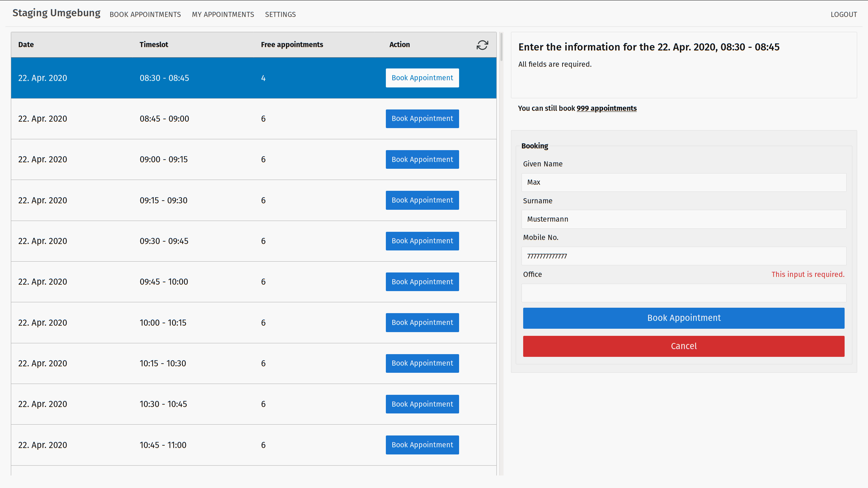Click the Staging Umgebung site title

tap(56, 13)
